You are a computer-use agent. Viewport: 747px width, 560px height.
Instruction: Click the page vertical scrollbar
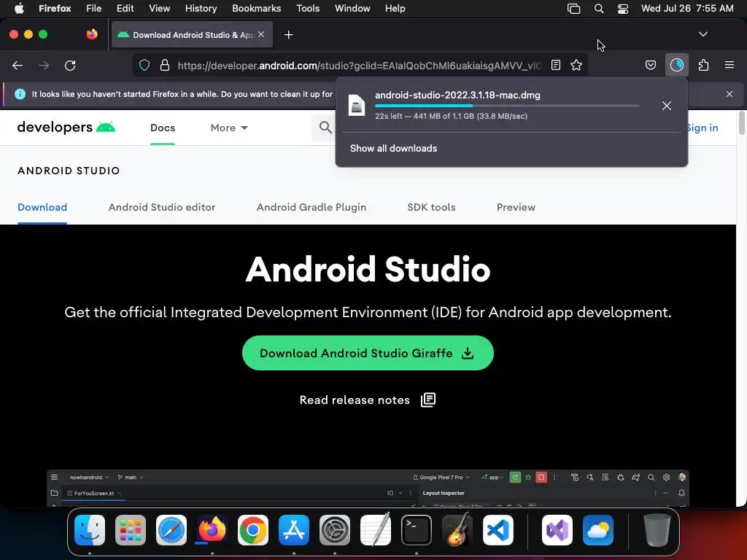point(741,122)
